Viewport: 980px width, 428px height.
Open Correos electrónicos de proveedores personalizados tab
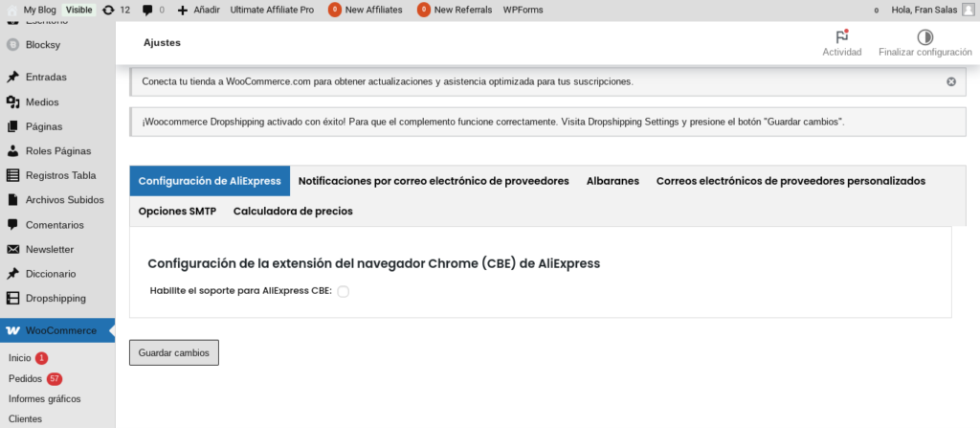point(791,181)
